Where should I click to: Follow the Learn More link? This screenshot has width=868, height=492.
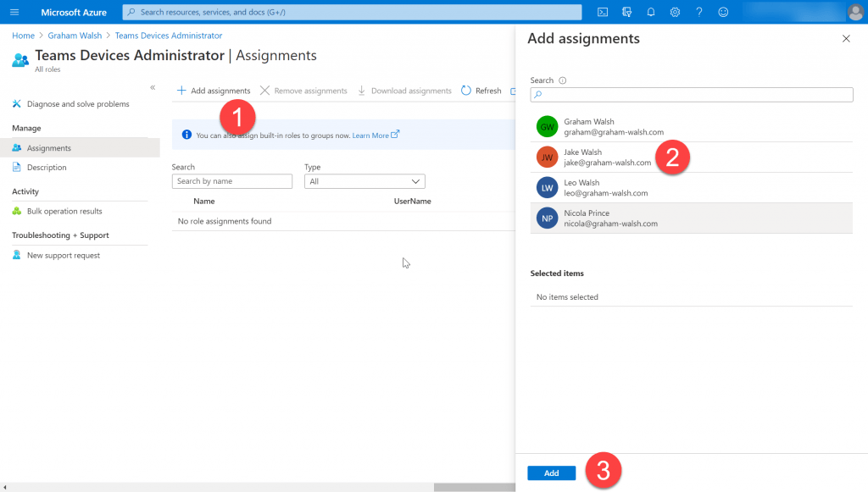[x=370, y=135]
